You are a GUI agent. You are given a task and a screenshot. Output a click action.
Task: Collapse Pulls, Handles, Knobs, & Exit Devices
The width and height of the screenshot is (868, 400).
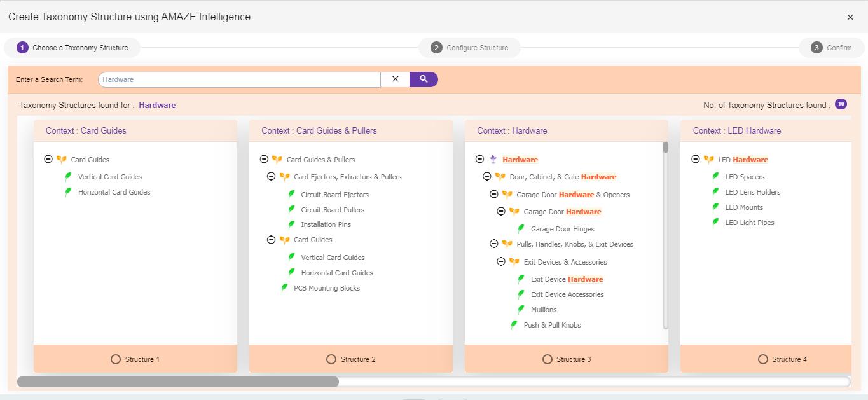(x=493, y=244)
